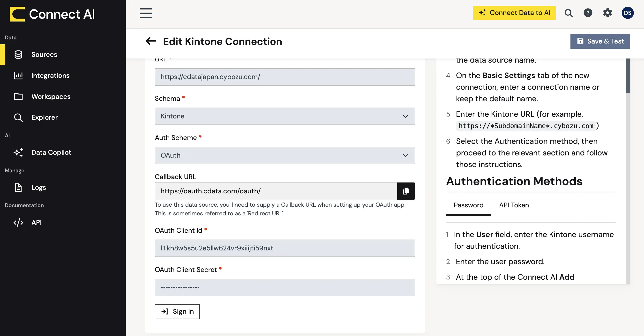Viewport: 644px width, 336px height.
Task: Click the help panel vertical scrollbar
Action: tap(628, 75)
